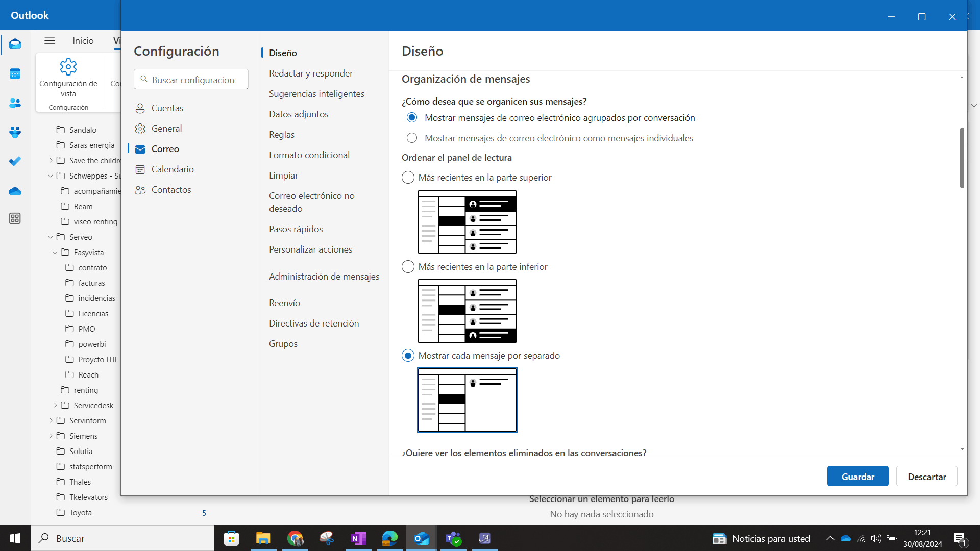Expand the Siemens folder
980x551 pixels.
coord(51,436)
